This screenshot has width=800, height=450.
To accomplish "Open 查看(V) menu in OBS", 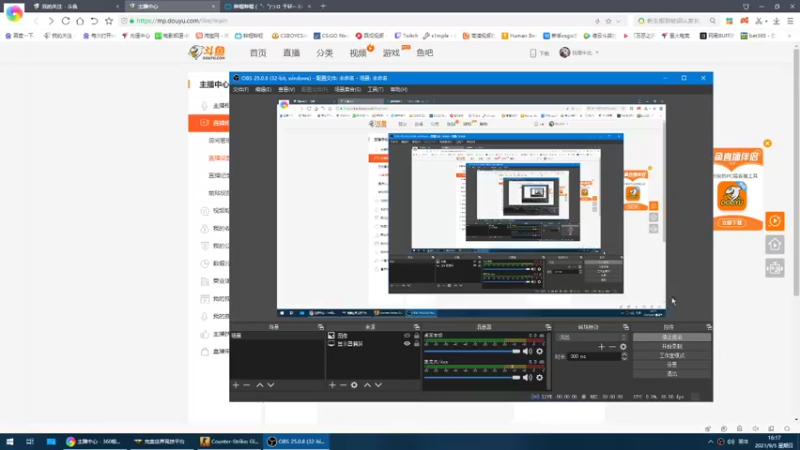I will pyautogui.click(x=287, y=89).
